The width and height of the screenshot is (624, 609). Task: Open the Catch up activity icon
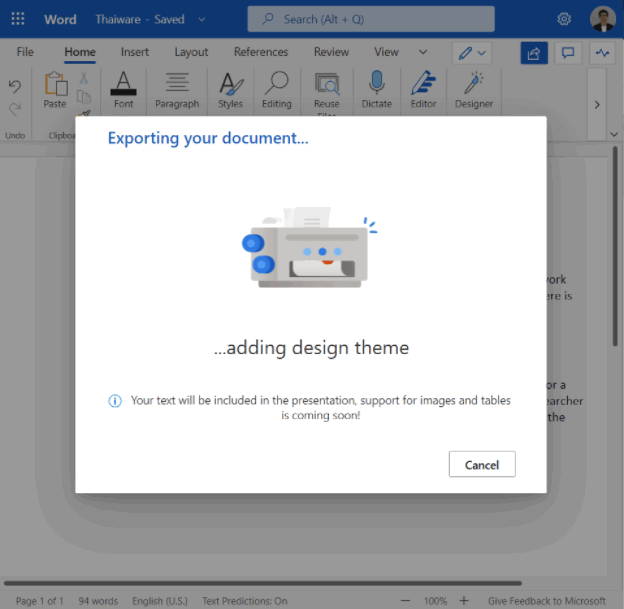603,53
